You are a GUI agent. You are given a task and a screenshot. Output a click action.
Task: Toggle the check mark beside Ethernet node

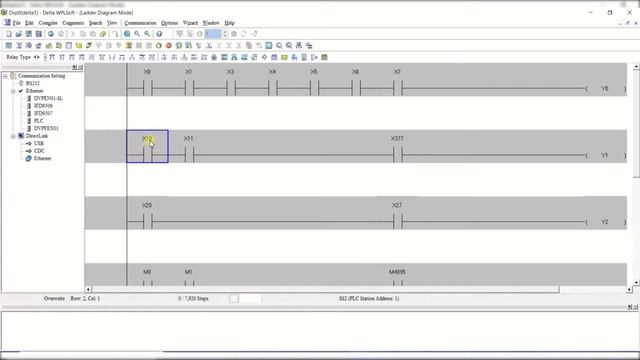(21, 91)
